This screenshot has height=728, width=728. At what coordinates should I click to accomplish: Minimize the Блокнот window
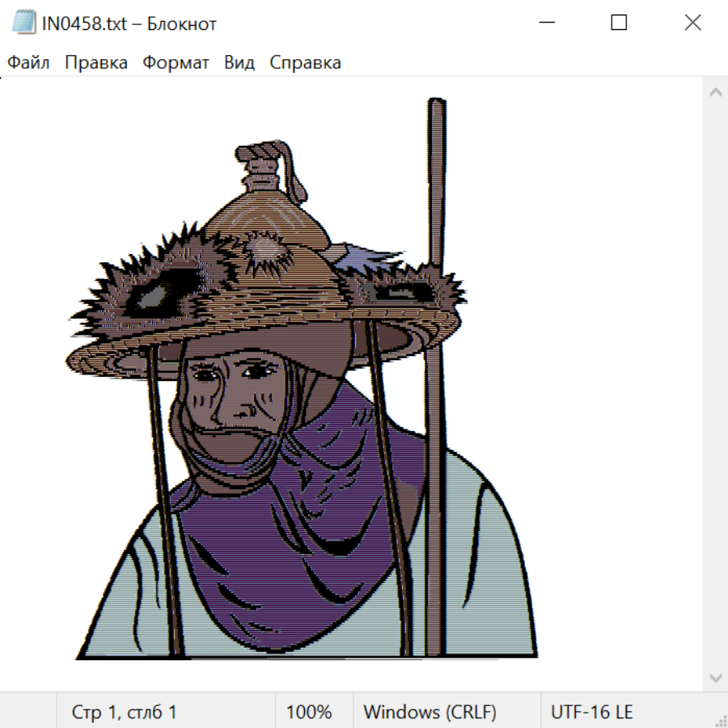[545, 23]
